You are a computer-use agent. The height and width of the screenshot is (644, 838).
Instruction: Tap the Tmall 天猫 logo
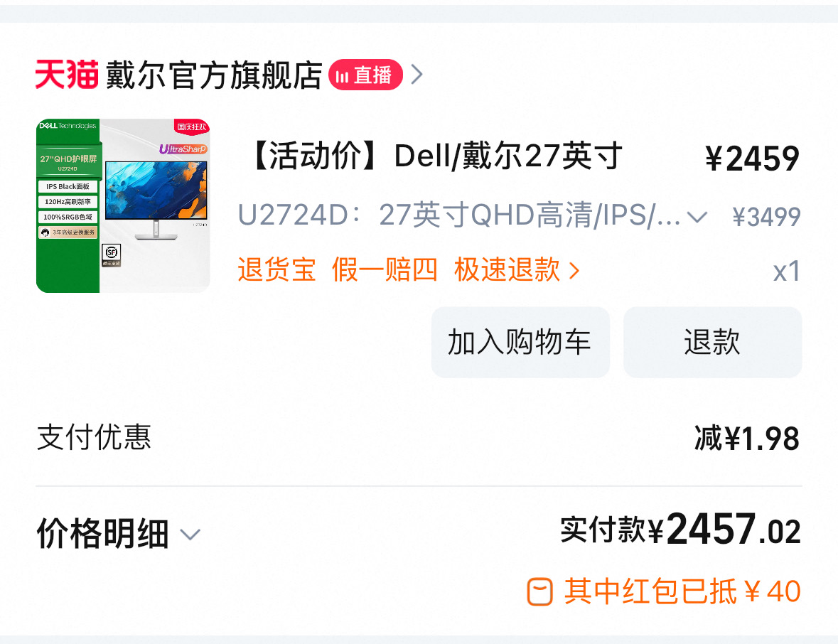coord(67,75)
